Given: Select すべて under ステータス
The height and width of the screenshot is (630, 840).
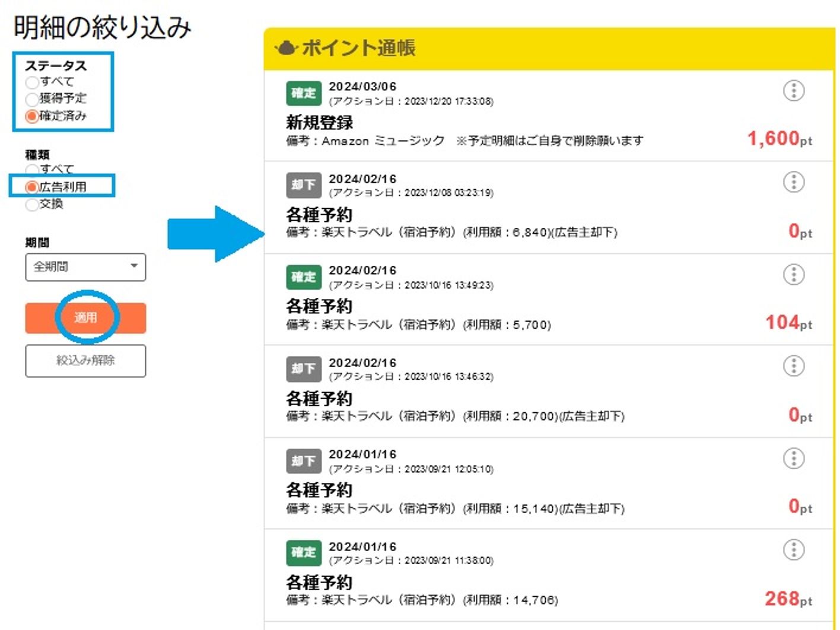Looking at the screenshot, I should [32, 82].
